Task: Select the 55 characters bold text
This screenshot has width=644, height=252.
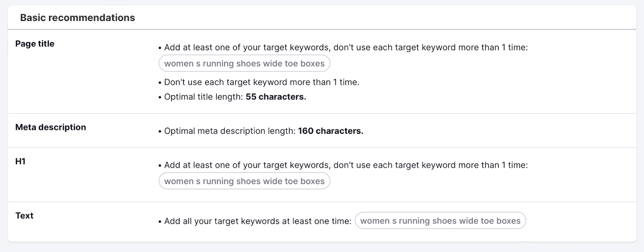Action: tap(276, 96)
